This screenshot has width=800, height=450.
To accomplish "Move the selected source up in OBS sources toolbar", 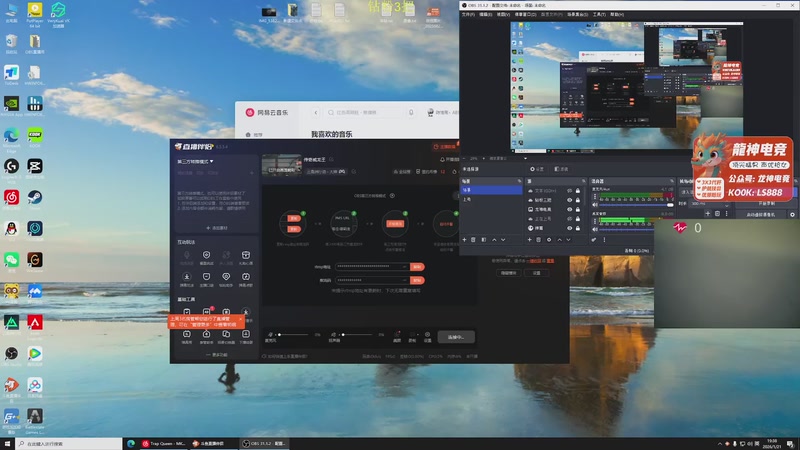I will [x=559, y=240].
